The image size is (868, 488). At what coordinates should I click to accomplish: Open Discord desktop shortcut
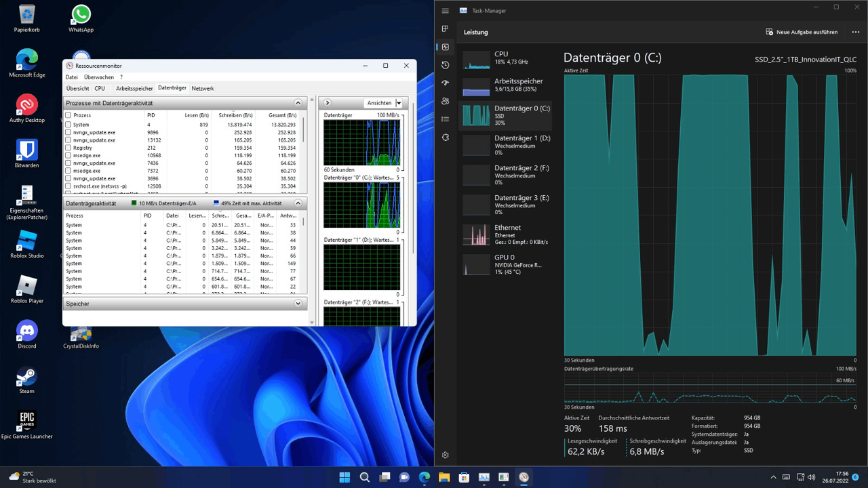click(x=27, y=335)
